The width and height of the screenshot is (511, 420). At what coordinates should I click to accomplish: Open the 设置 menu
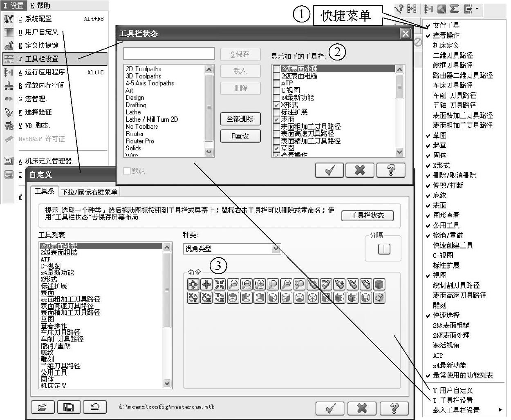14,5
